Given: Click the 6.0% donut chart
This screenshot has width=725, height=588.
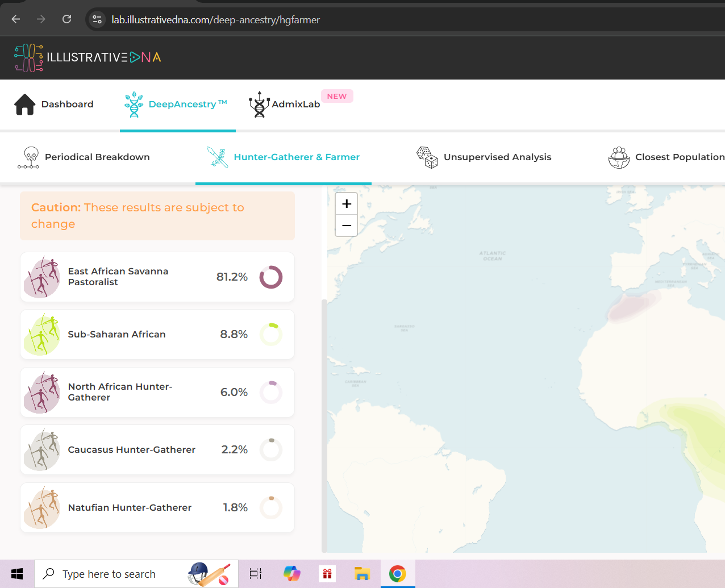Looking at the screenshot, I should pos(271,393).
